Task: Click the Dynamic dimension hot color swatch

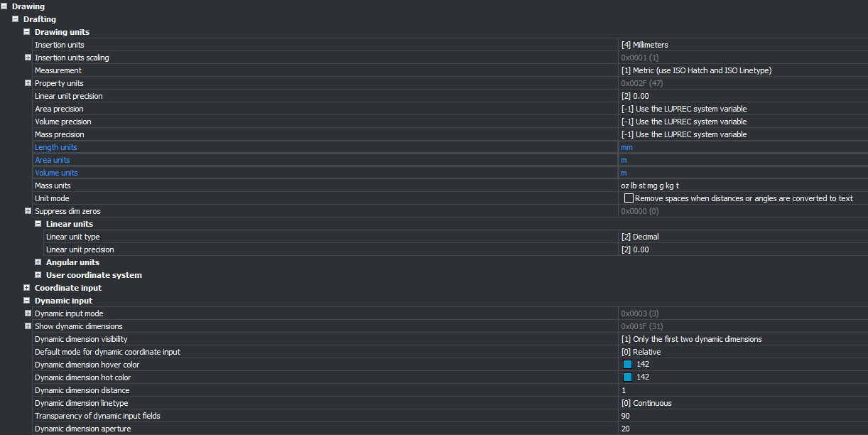Action: tap(627, 377)
